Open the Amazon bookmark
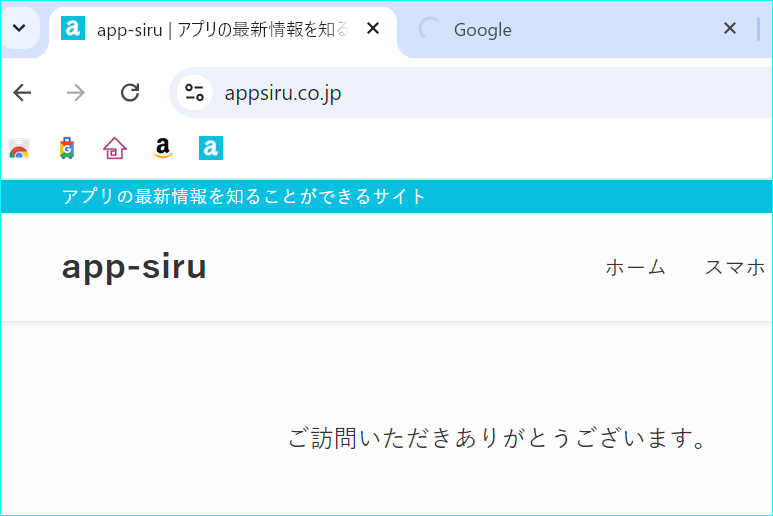 (163, 148)
